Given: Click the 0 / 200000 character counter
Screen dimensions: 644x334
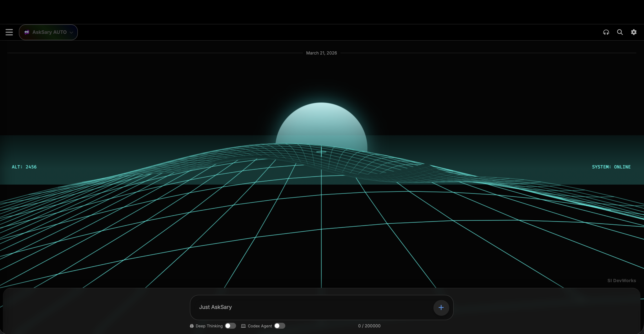Looking at the screenshot, I should 369,326.
